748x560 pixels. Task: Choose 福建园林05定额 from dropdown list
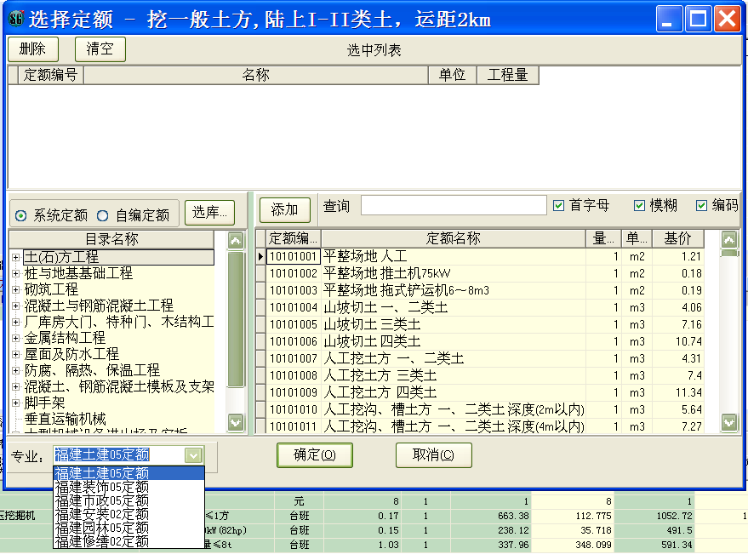click(102, 528)
